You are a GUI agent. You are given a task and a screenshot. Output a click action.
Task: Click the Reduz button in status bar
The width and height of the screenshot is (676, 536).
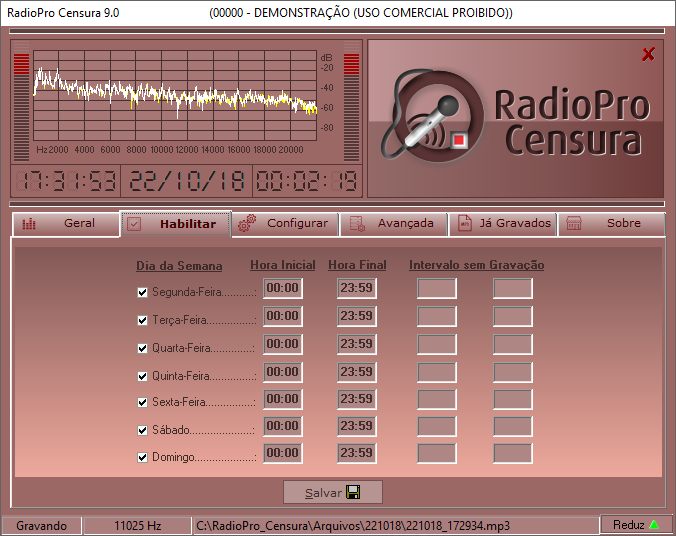[x=635, y=525]
